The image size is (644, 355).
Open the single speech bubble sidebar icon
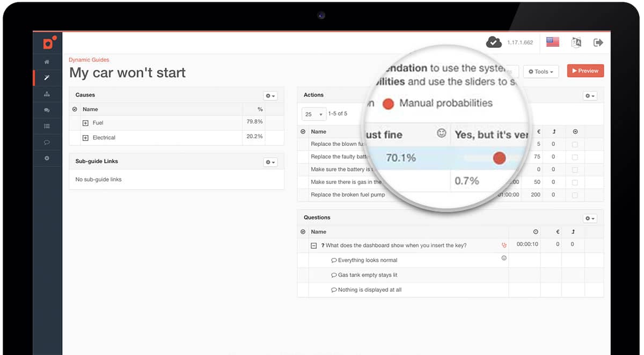click(x=47, y=143)
